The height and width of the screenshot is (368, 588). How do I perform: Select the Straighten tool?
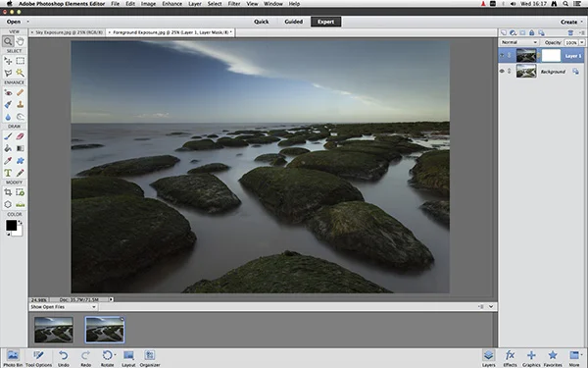[21, 205]
